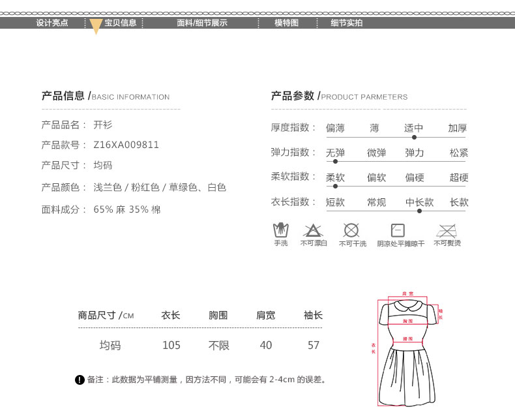Click the do-not-dry-clean (不可干洗) circle icon
The image size is (515, 420).
(x=351, y=230)
